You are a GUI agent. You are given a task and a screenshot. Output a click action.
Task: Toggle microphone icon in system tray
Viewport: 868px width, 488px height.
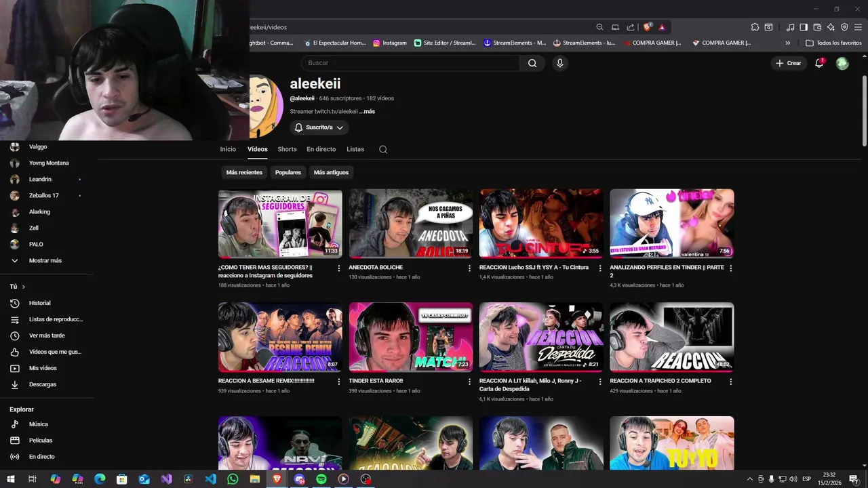point(772,479)
